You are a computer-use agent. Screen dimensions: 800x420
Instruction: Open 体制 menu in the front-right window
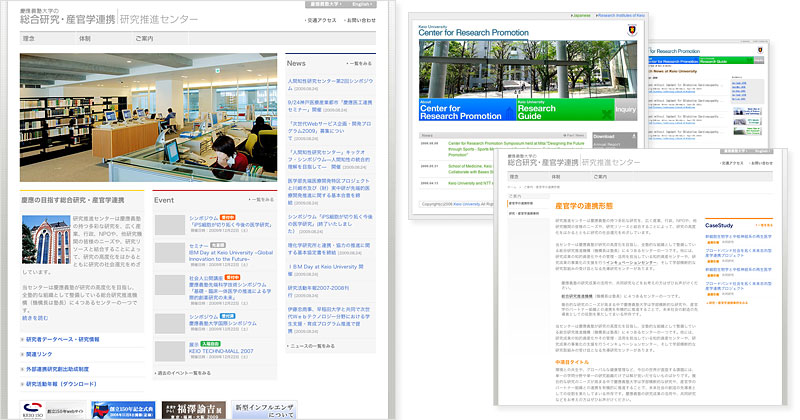pyautogui.click(x=556, y=177)
